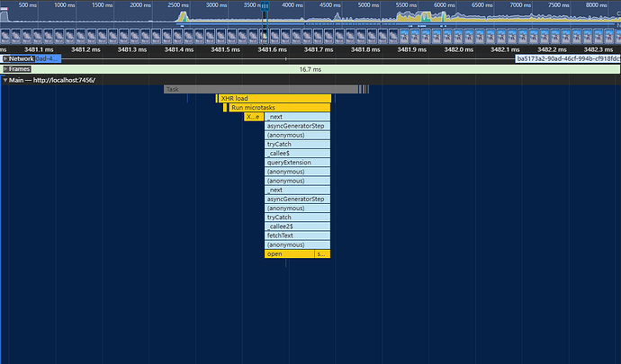Viewport: 621px width, 364px height.
Task: Select the _callee2$ call frame
Action: click(297, 226)
